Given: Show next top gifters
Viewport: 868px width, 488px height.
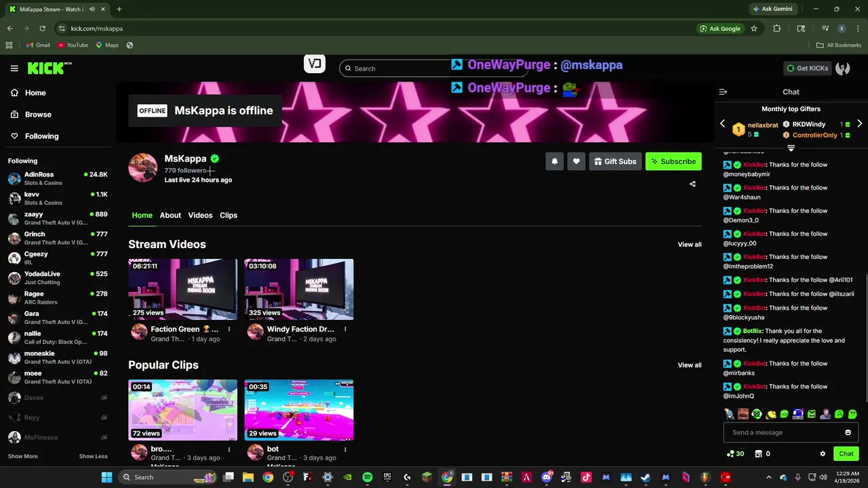Looking at the screenshot, I should click(859, 124).
